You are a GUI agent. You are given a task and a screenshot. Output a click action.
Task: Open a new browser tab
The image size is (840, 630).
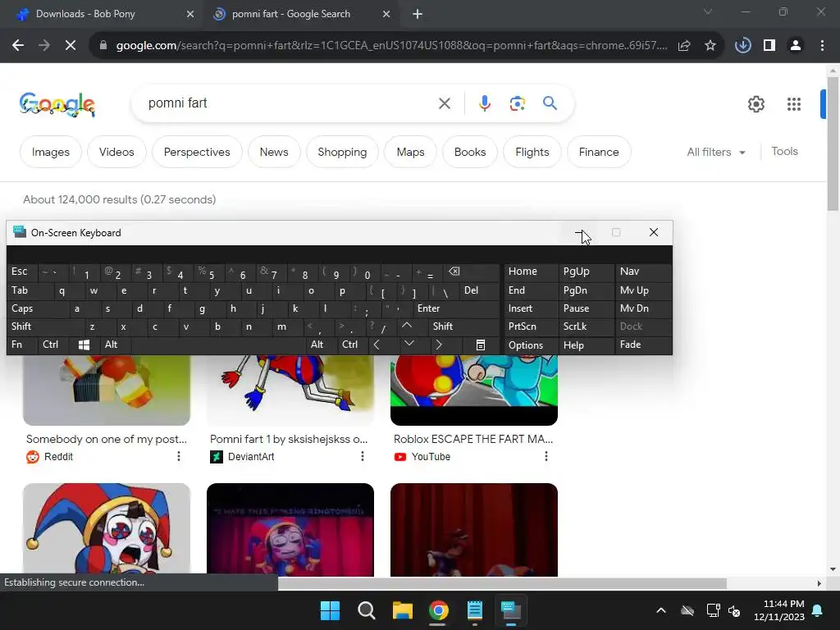coord(418,14)
